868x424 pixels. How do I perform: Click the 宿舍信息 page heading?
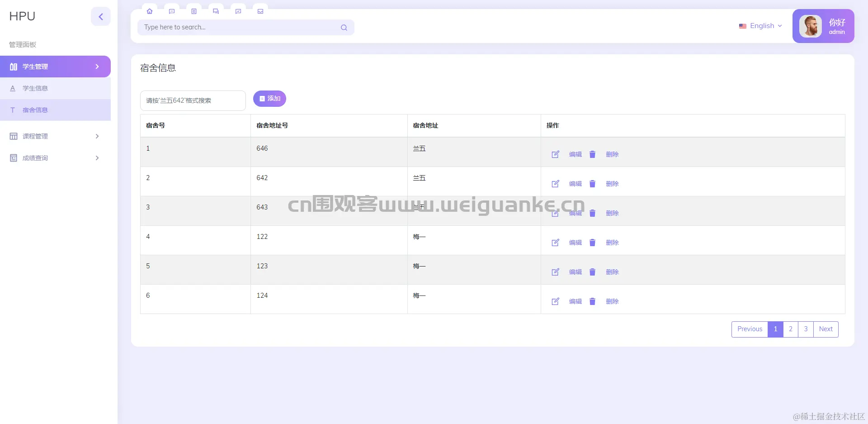point(158,68)
